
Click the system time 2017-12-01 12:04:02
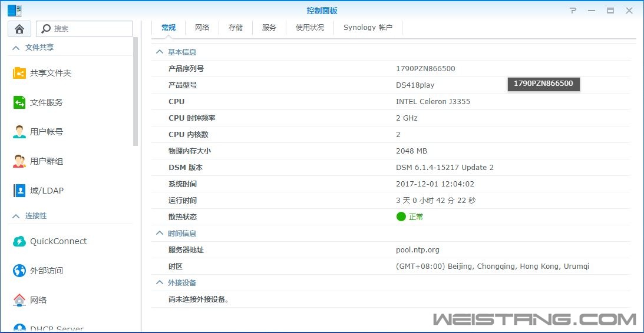pos(435,184)
